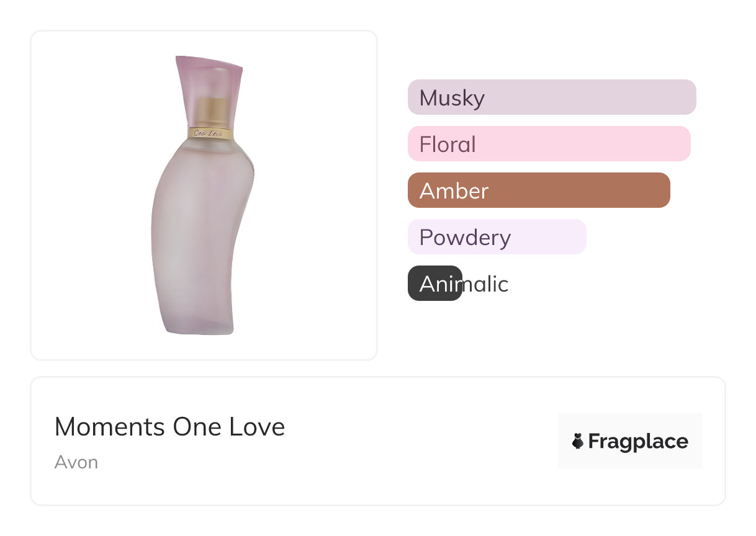Visit the Avon brand name link

point(76,462)
